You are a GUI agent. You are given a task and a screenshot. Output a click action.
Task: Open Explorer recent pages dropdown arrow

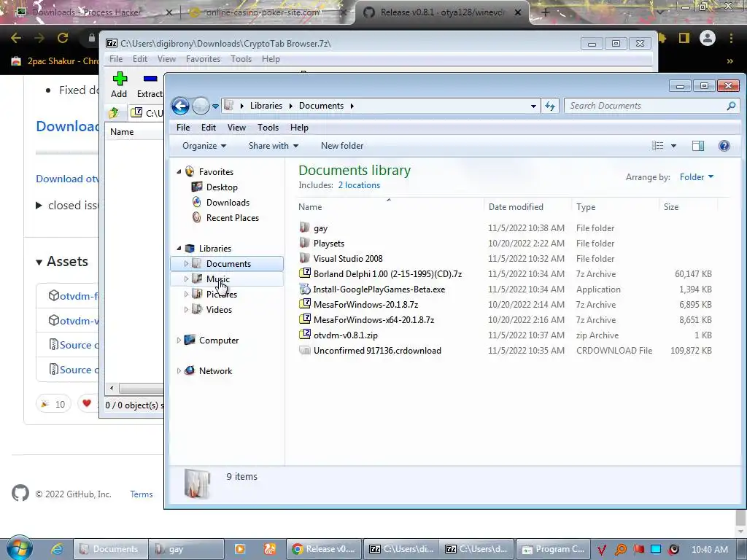point(215,106)
